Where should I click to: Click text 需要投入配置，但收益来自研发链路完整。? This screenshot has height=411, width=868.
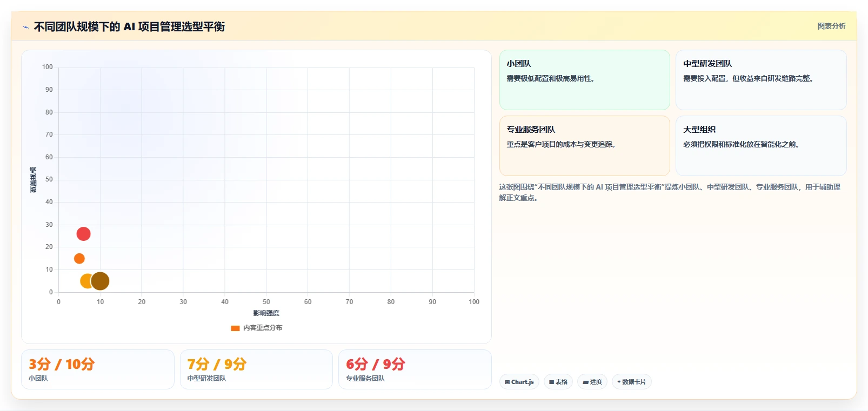(x=748, y=78)
